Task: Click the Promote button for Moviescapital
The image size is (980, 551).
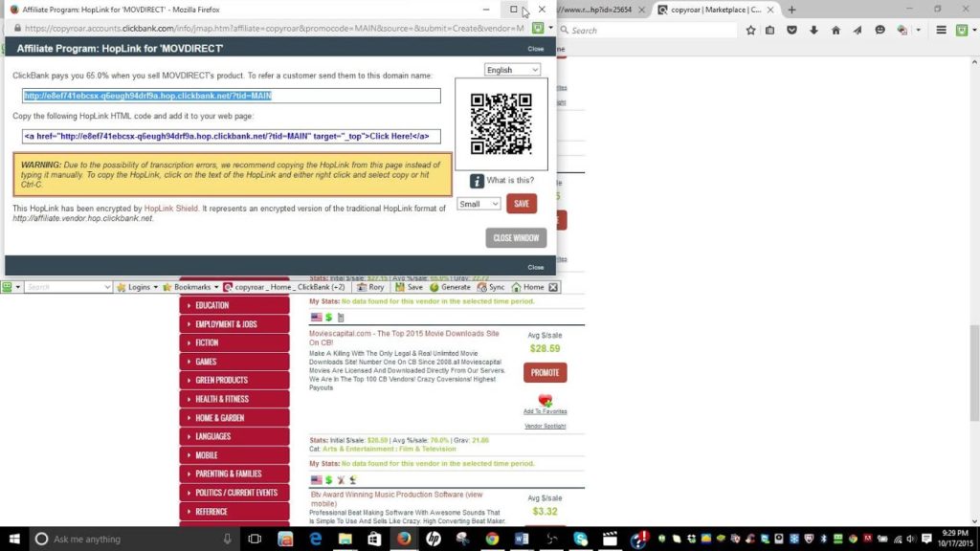Action: click(545, 373)
